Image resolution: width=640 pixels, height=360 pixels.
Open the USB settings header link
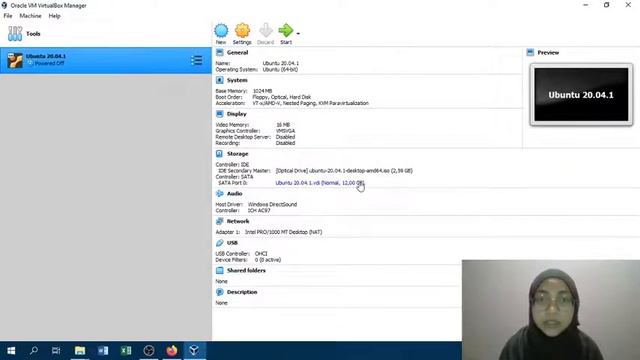coord(232,243)
